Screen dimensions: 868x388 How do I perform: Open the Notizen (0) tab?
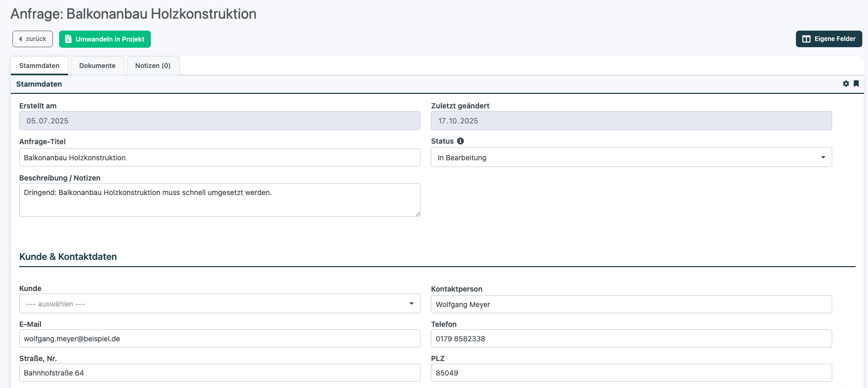tap(153, 66)
